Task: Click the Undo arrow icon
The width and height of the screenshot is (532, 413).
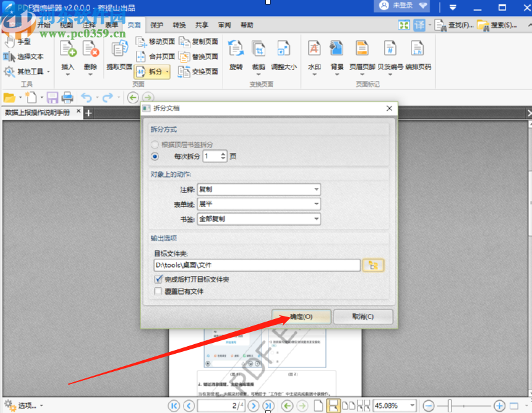Action: coord(86,98)
